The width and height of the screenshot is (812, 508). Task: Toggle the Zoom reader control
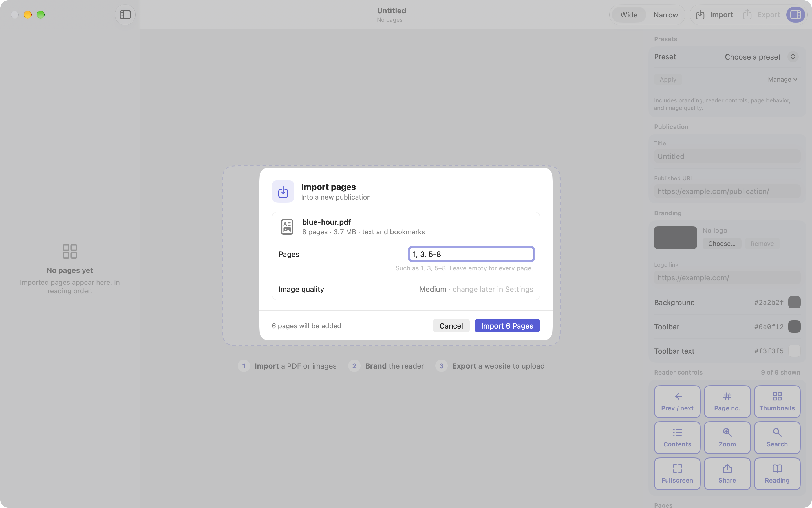(727, 438)
